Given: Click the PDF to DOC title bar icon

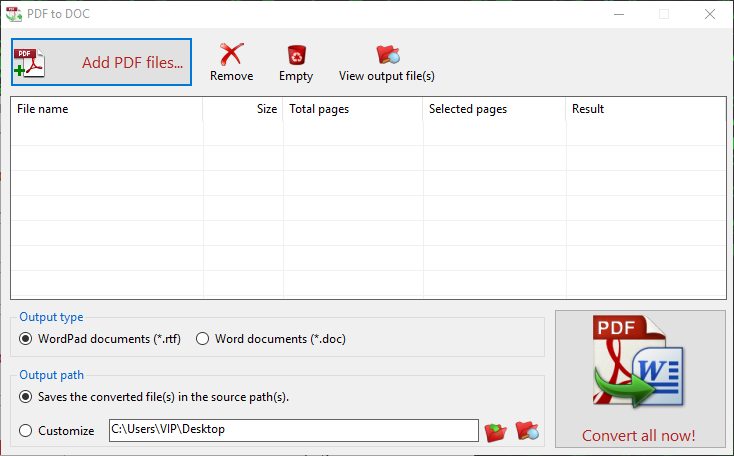Looking at the screenshot, I should [x=14, y=14].
